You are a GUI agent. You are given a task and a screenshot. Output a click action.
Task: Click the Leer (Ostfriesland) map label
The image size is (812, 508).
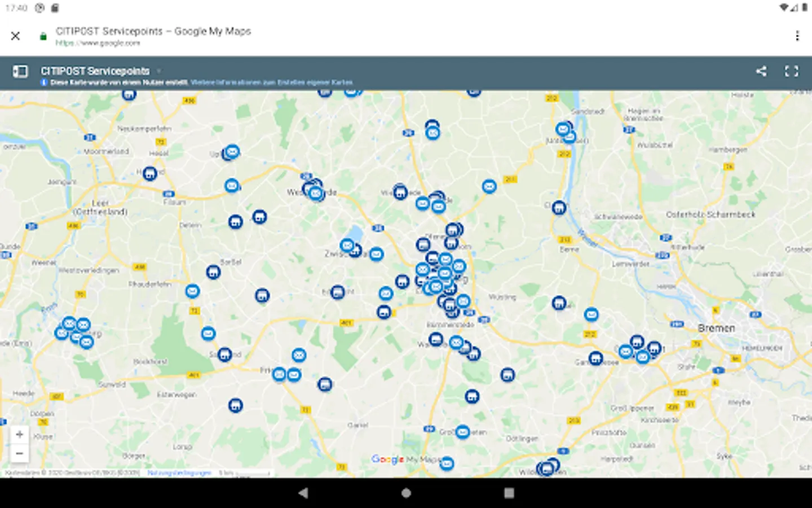click(x=100, y=207)
